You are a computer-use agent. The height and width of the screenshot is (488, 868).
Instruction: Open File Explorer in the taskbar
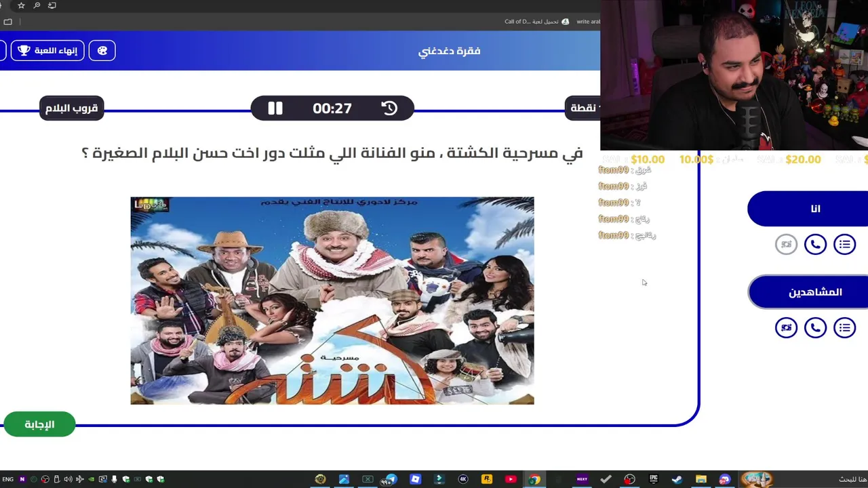[x=701, y=479]
